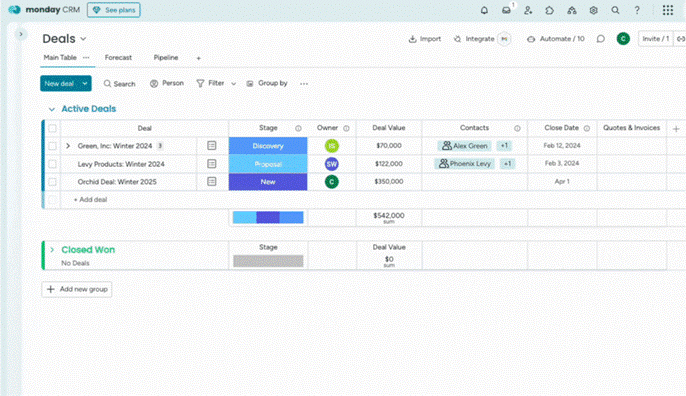686x396 pixels.
Task: Open the Group by option
Action: click(x=267, y=83)
